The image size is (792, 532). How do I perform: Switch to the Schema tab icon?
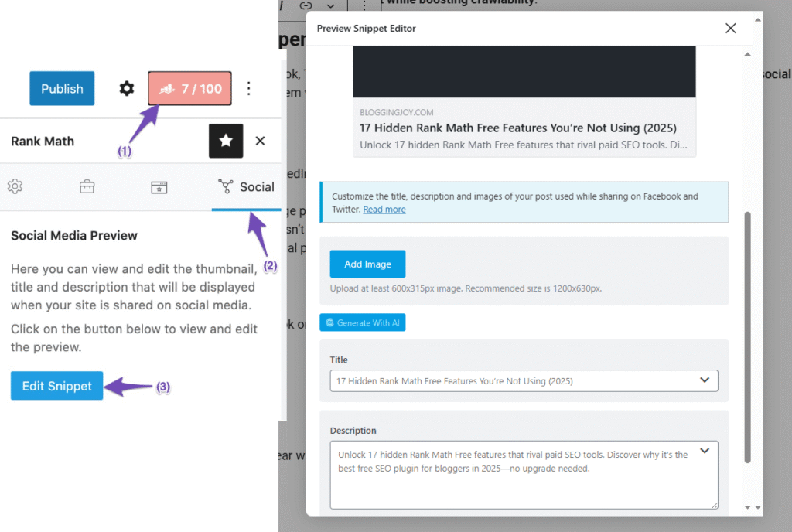(x=159, y=187)
